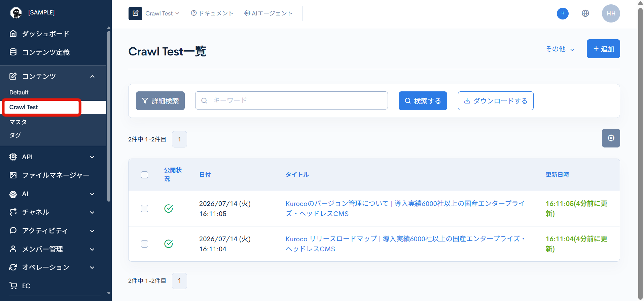Click the コンテンツ定義 database icon

coord(13,52)
